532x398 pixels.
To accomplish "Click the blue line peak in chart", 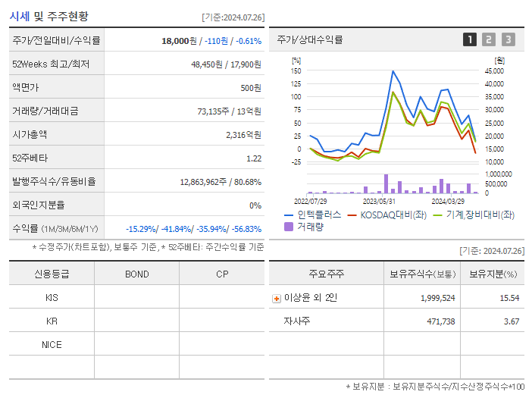I will [393, 71].
